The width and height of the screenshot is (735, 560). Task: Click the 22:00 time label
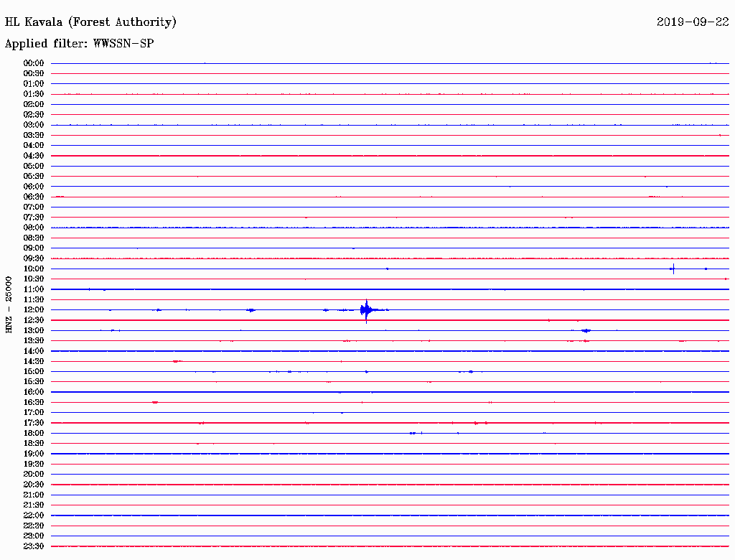pyautogui.click(x=34, y=515)
